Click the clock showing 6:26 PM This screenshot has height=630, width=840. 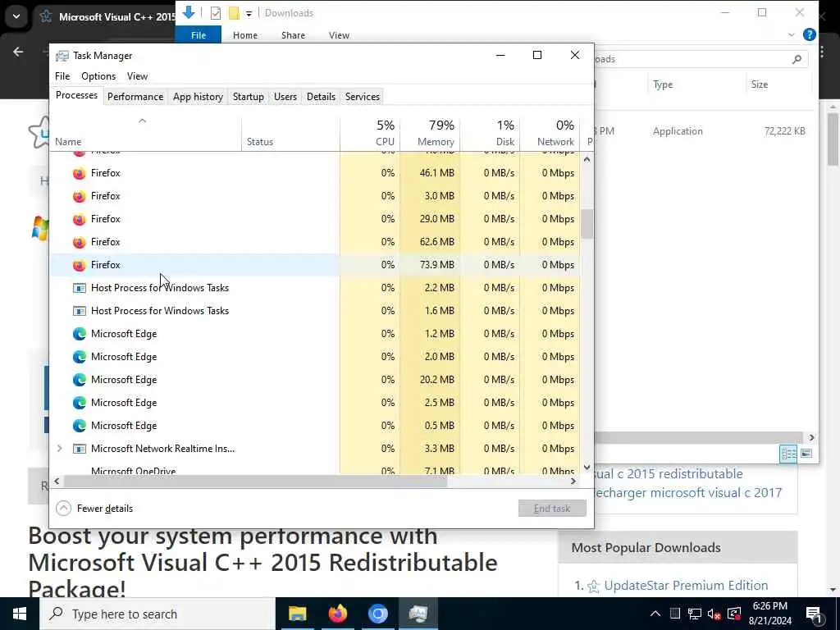(x=769, y=614)
